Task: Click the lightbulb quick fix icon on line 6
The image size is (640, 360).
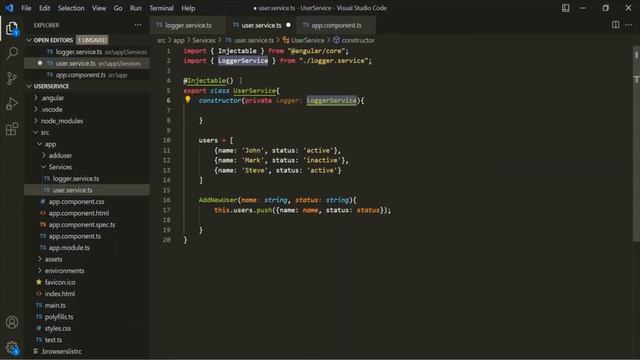Action: [x=188, y=99]
